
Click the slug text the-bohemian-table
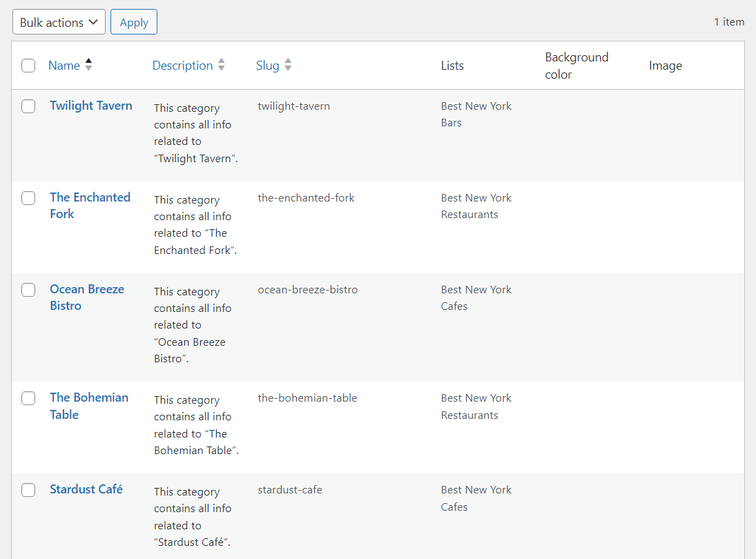point(307,398)
